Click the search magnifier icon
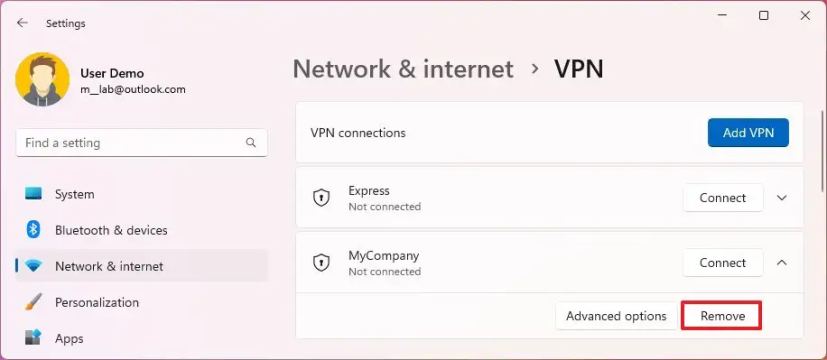Screen dimensions: 827x360 [x=251, y=143]
